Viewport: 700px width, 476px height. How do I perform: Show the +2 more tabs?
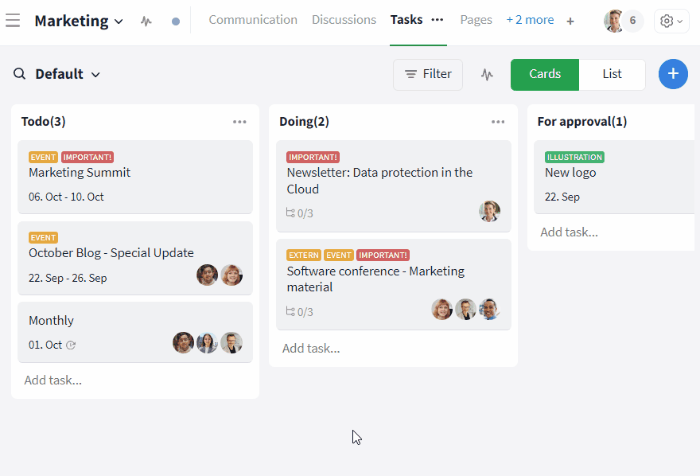[530, 20]
